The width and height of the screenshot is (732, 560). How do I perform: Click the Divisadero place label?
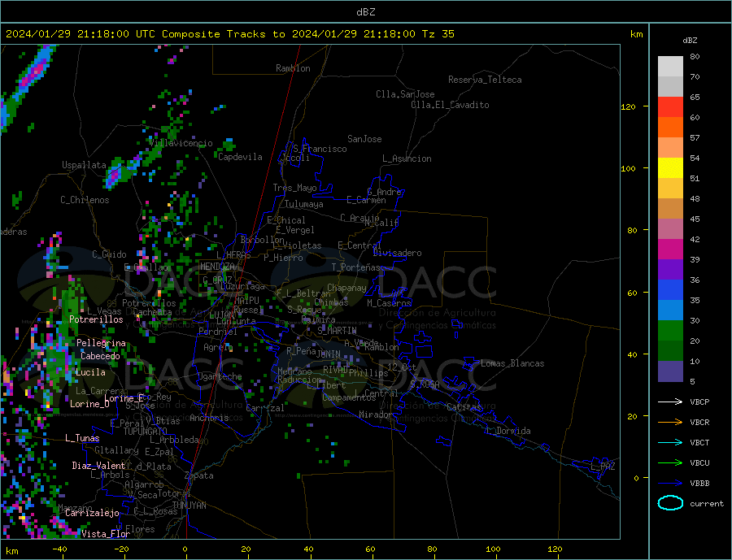click(x=397, y=253)
